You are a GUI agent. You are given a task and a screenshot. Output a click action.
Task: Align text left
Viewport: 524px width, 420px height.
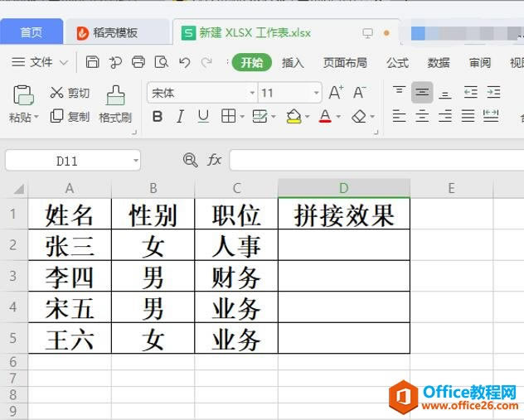coord(399,116)
